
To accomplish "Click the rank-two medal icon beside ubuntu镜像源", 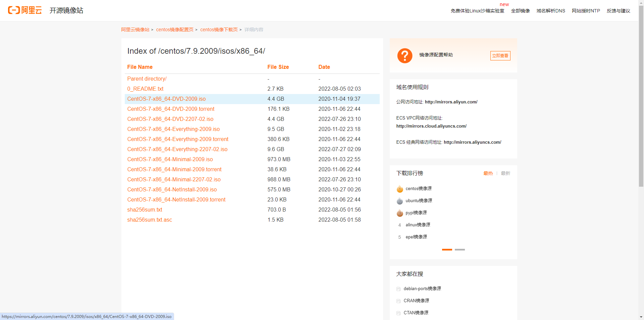I will point(399,201).
